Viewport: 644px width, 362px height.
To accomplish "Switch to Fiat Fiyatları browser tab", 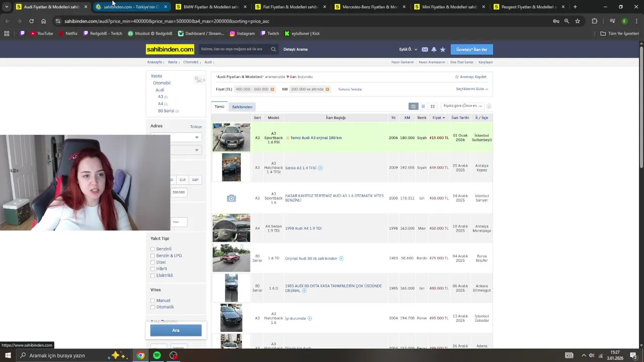I will (290, 7).
